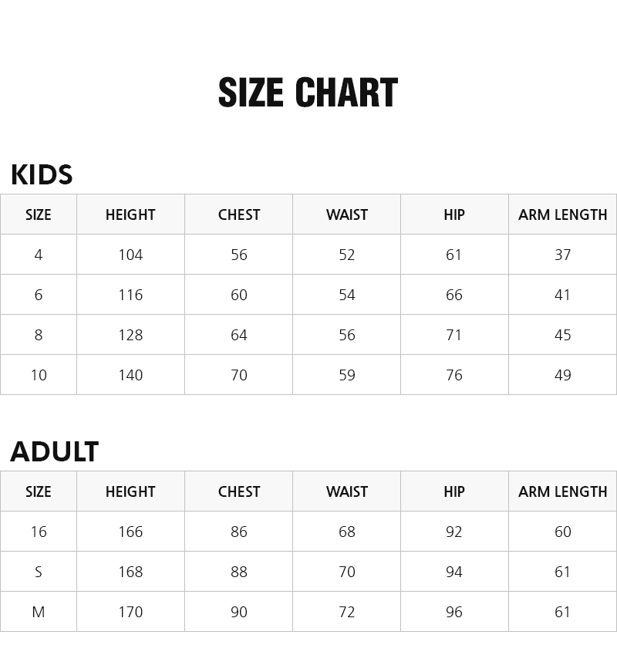Select the kids chest value 64
This screenshot has width=617, height=672.
tap(239, 335)
